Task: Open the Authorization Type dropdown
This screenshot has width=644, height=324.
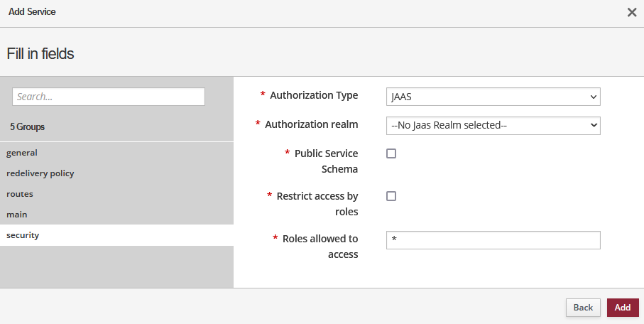Action: pos(493,97)
